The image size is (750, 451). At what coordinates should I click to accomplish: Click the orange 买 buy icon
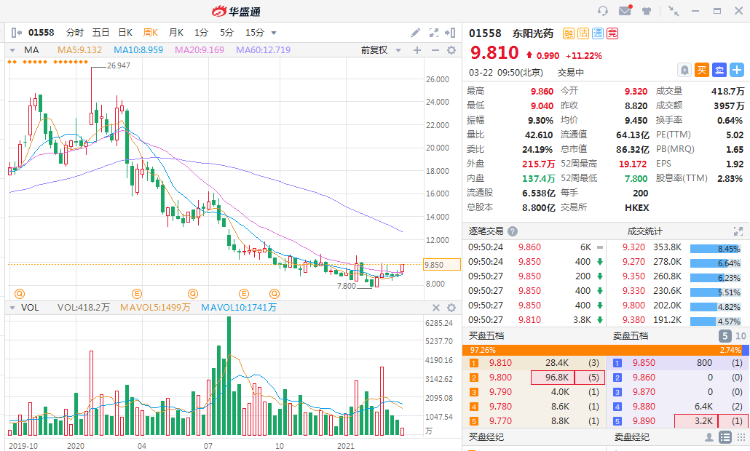702,69
